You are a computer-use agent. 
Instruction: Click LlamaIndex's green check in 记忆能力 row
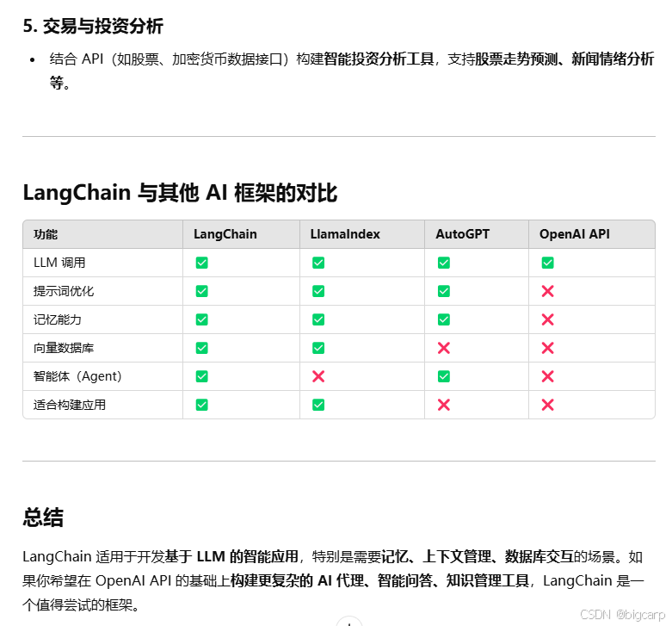pyautogui.click(x=318, y=319)
